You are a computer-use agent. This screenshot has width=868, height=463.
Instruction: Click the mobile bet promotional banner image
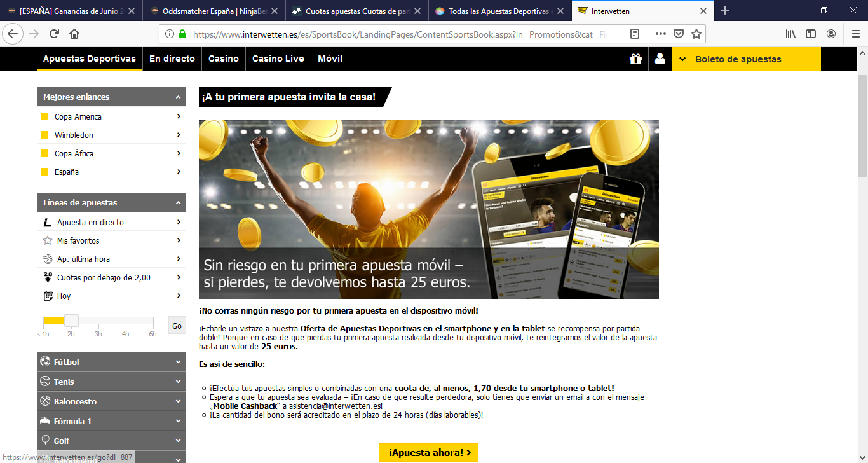[429, 209]
